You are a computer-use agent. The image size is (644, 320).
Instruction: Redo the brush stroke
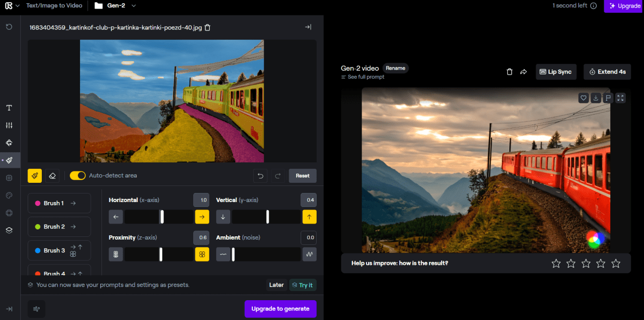[x=277, y=175]
